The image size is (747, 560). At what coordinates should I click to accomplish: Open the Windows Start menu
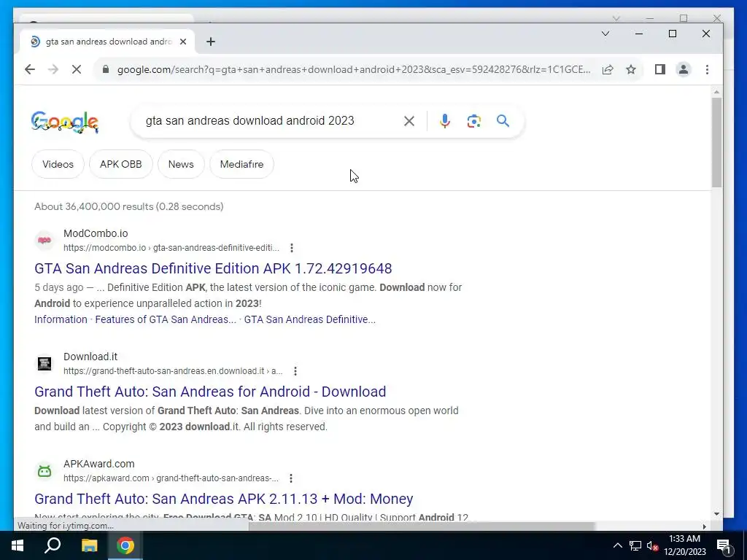click(x=18, y=545)
